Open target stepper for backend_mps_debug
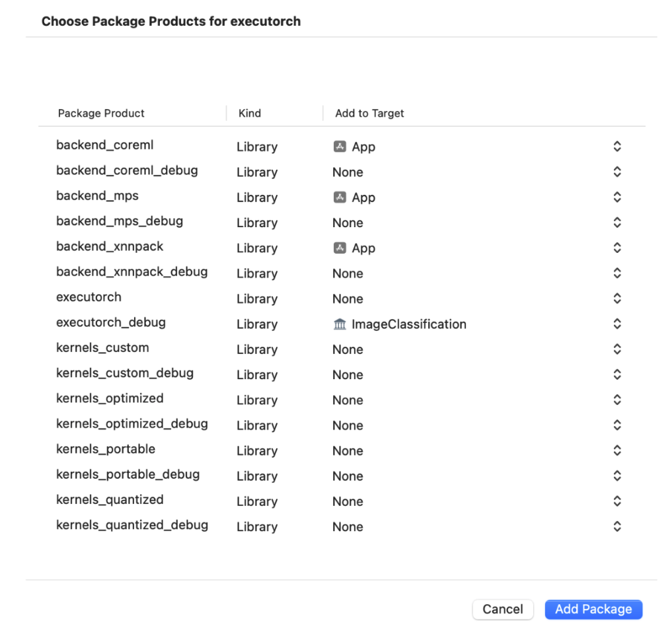This screenshot has height=638, width=672. coord(616,223)
